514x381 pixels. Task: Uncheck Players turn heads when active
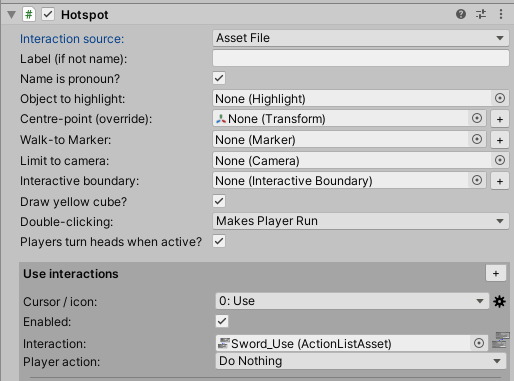pyautogui.click(x=219, y=241)
